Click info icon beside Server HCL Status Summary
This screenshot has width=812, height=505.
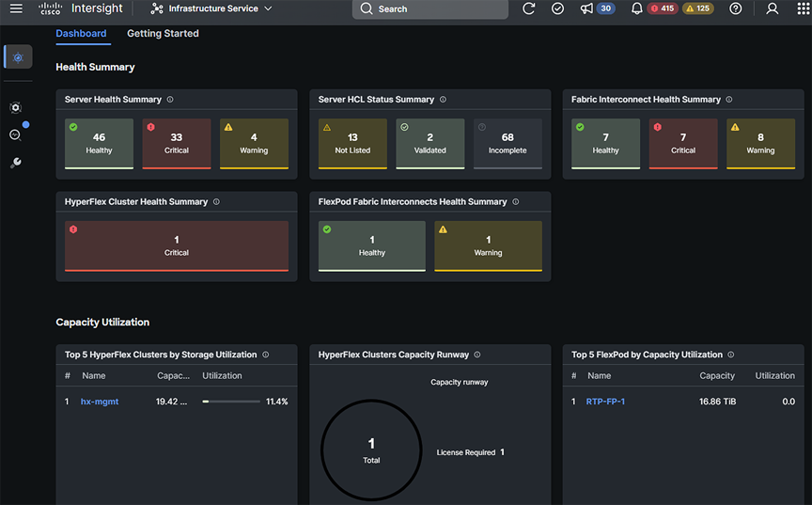tap(443, 100)
